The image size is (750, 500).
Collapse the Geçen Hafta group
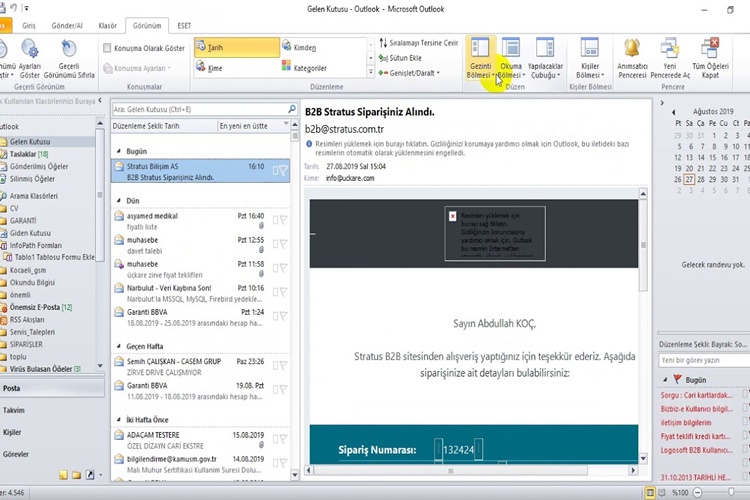pos(119,346)
